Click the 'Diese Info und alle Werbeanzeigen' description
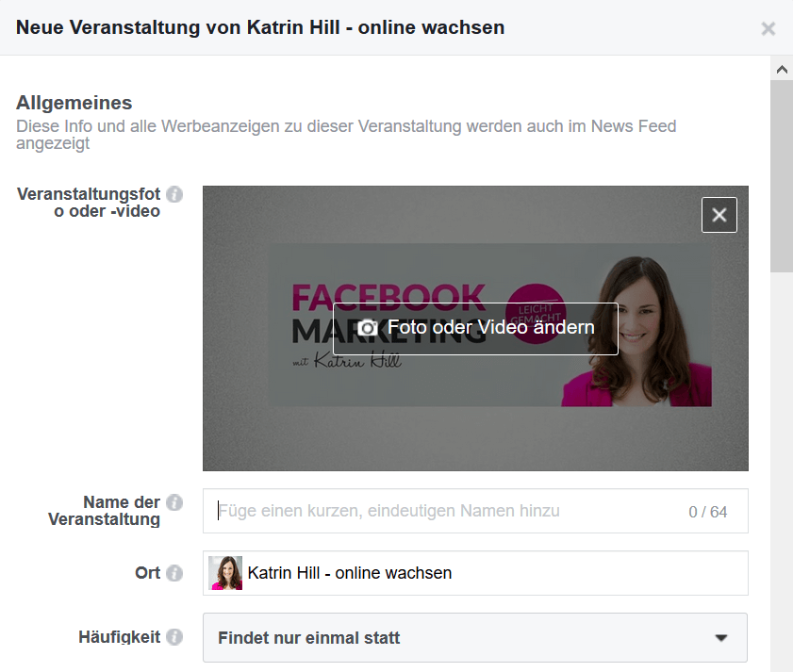The image size is (793, 672). click(x=346, y=135)
